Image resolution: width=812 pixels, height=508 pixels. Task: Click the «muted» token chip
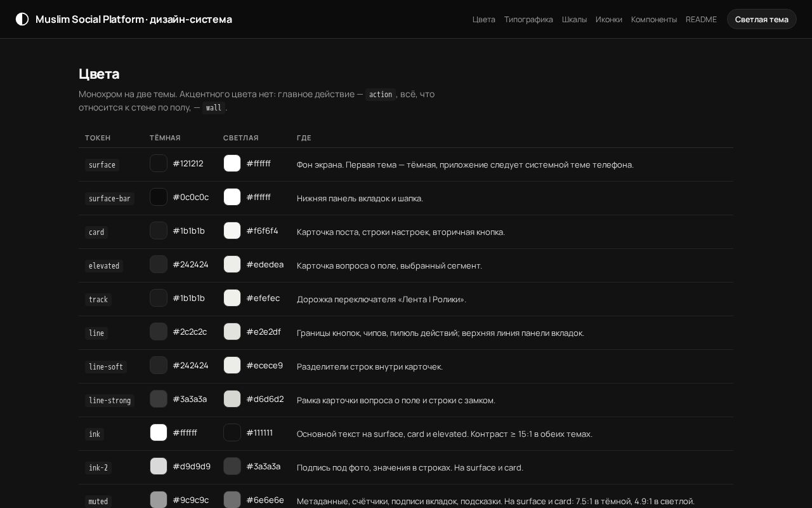98,502
